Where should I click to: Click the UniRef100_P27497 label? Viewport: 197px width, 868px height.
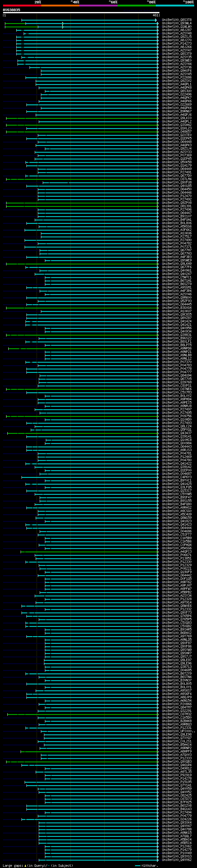click(x=176, y=409)
